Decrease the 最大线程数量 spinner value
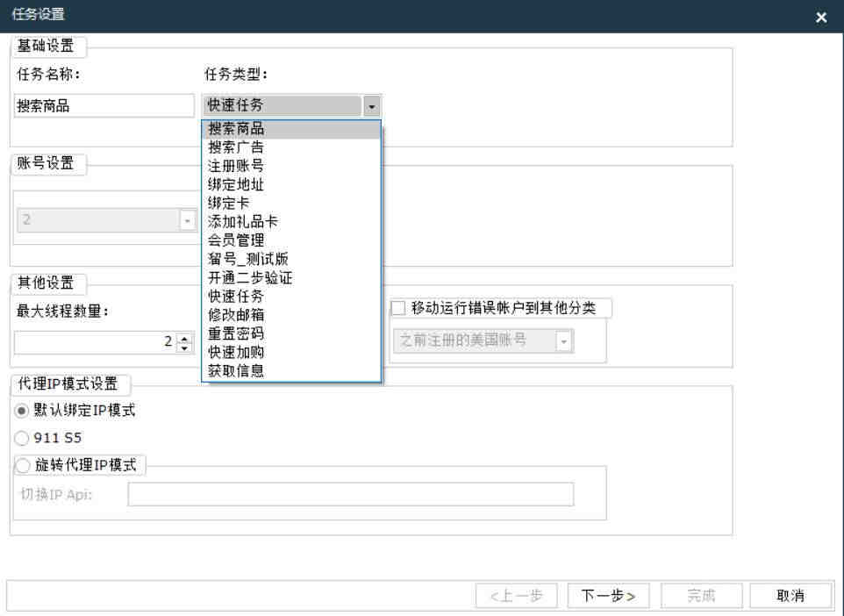 tap(184, 347)
